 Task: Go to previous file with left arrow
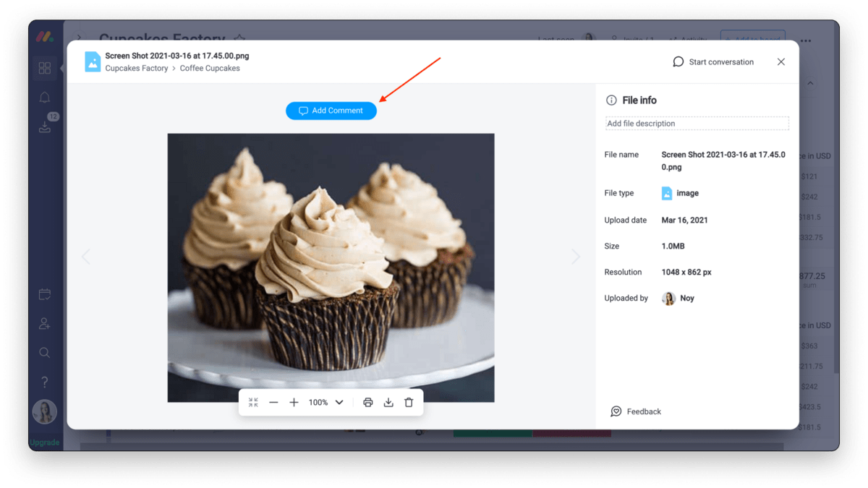coord(86,257)
